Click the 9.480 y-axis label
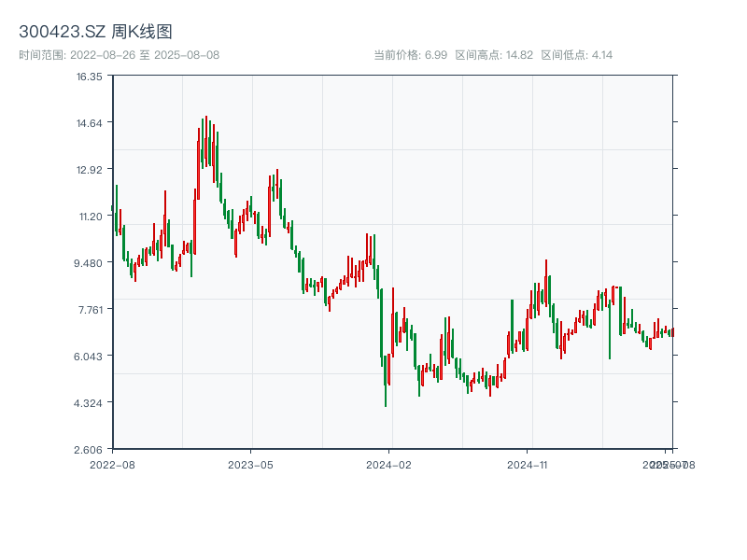This screenshot has height=560, width=747. coord(90,263)
